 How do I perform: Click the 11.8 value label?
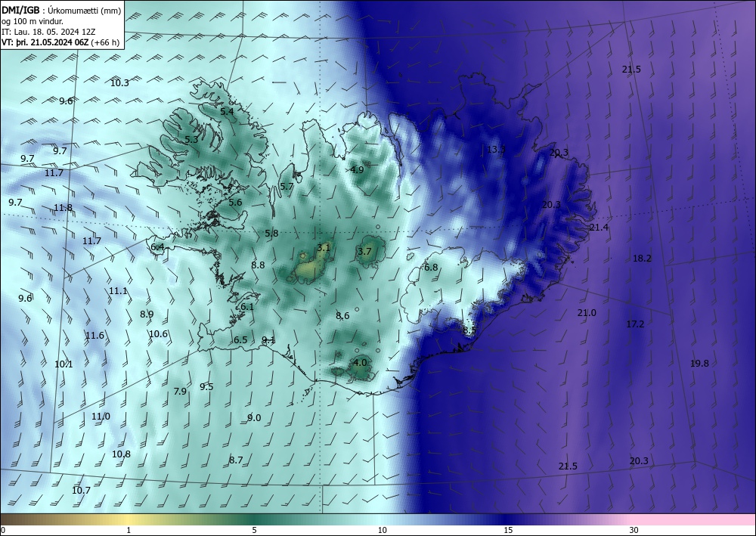click(64, 208)
